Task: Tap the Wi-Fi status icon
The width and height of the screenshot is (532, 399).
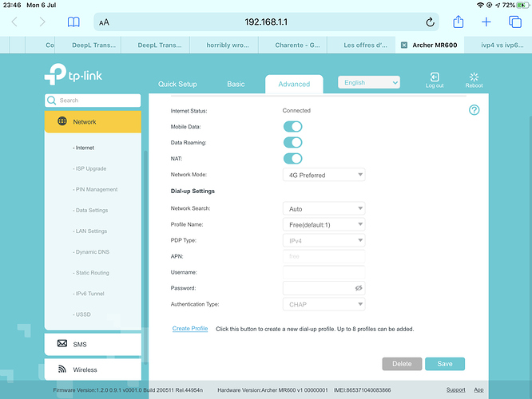Action: (480, 5)
